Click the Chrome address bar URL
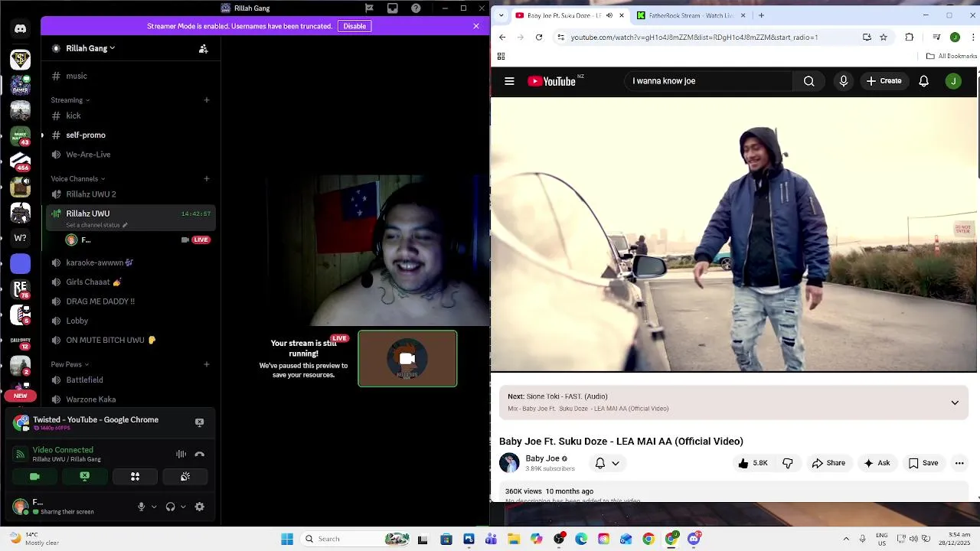 click(x=694, y=37)
